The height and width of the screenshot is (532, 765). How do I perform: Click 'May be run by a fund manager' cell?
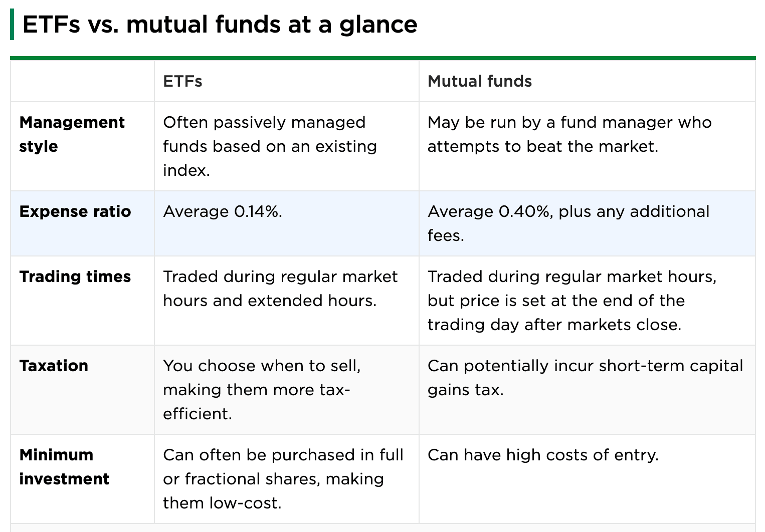569,134
